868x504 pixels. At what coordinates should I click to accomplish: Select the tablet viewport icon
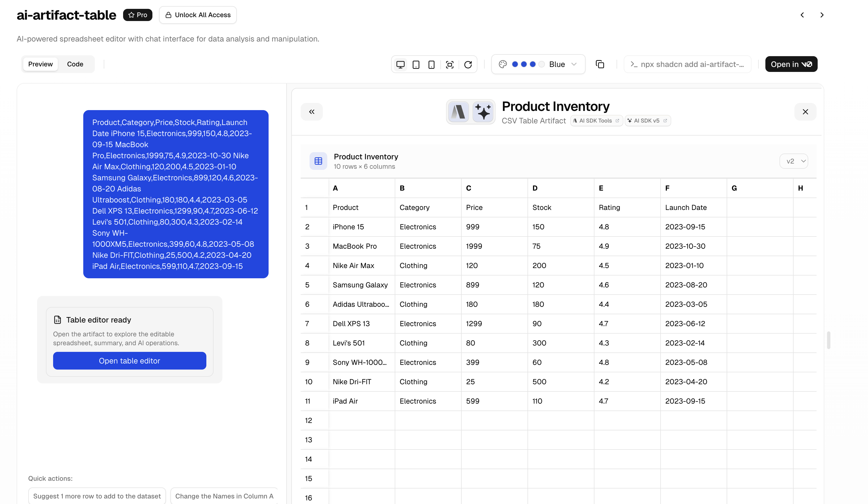point(416,64)
